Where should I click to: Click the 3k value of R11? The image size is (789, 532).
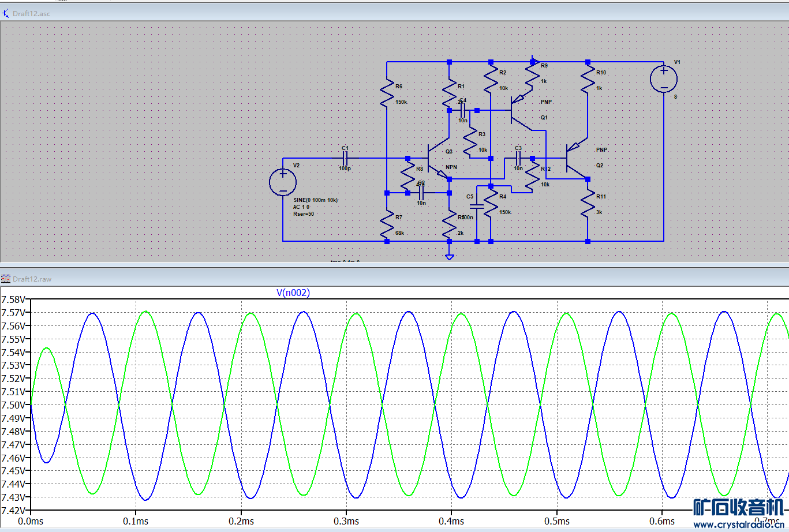tap(600, 212)
